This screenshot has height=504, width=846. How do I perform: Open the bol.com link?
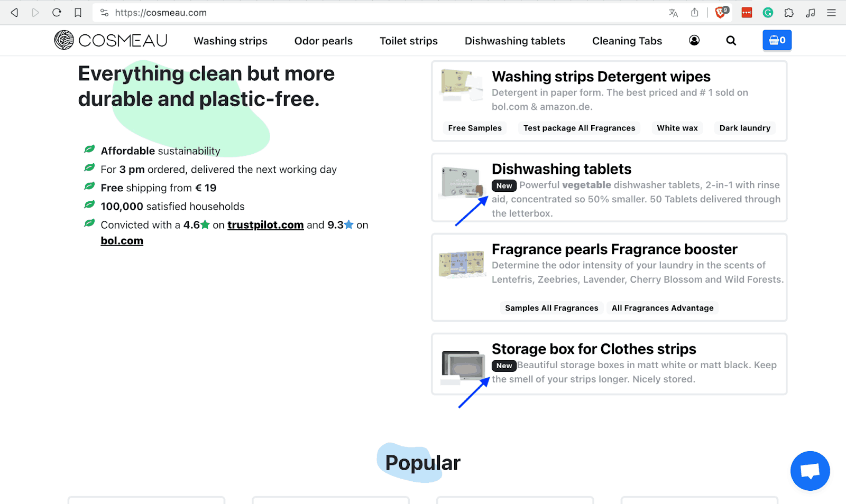click(122, 241)
